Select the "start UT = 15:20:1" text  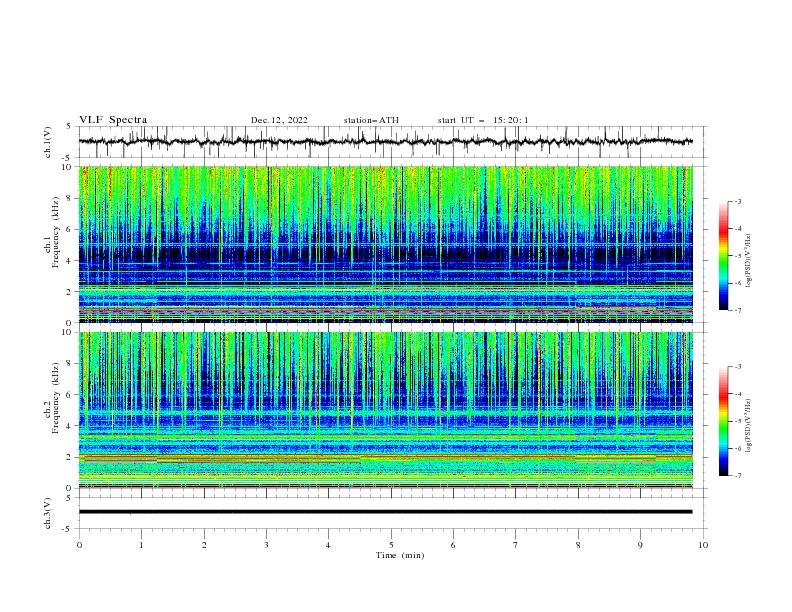tap(483, 120)
